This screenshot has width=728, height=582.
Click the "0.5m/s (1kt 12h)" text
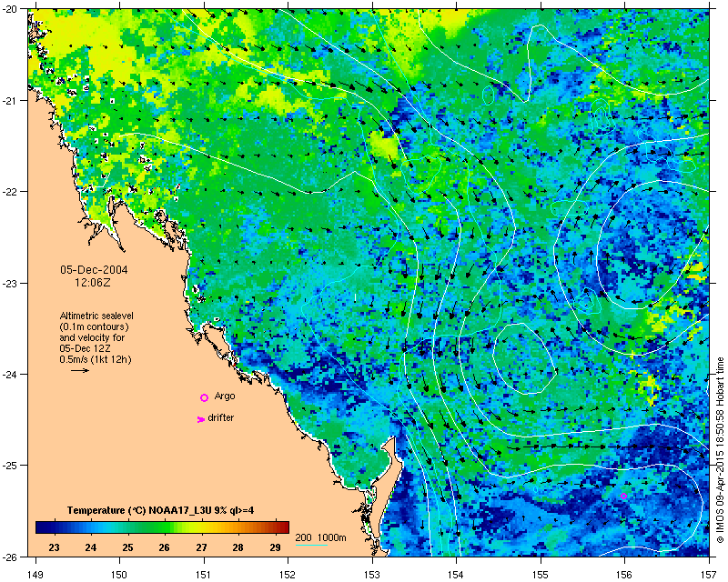[x=96, y=359]
